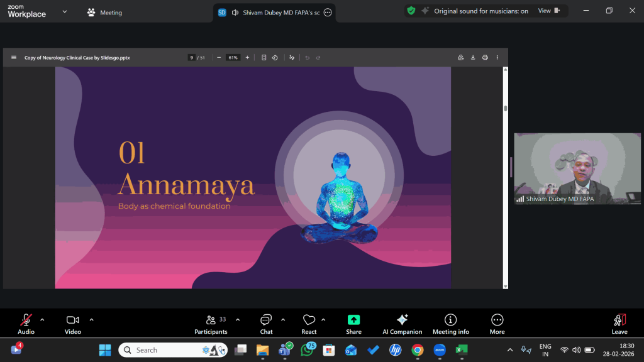
Task: Open the More options menu
Action: pos(497,324)
